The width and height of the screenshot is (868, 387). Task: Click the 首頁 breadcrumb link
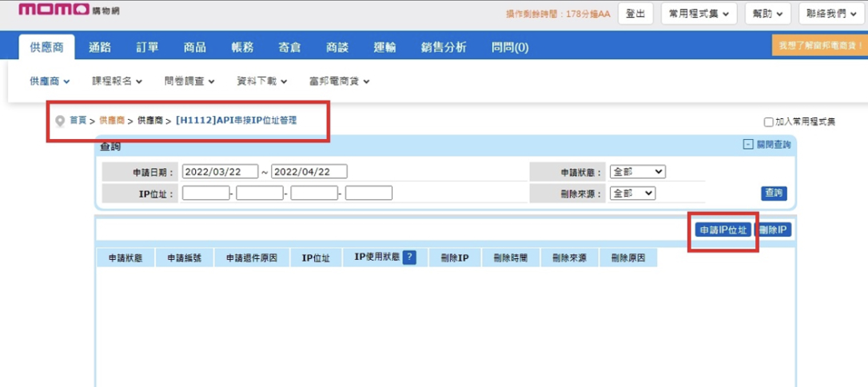pyautogui.click(x=78, y=120)
